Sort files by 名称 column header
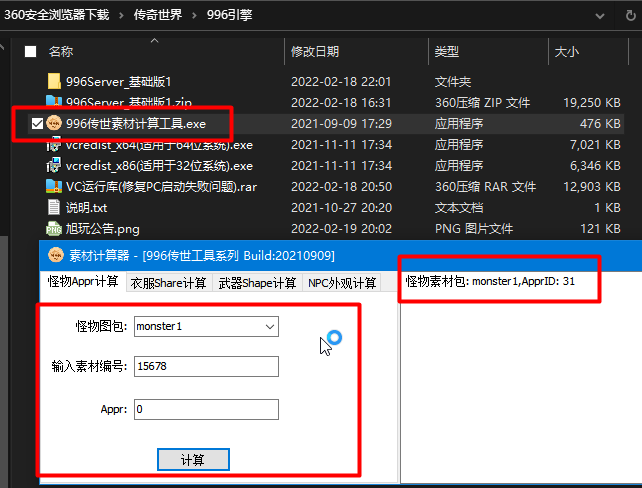Image resolution: width=642 pixels, height=488 pixels. 61,52
